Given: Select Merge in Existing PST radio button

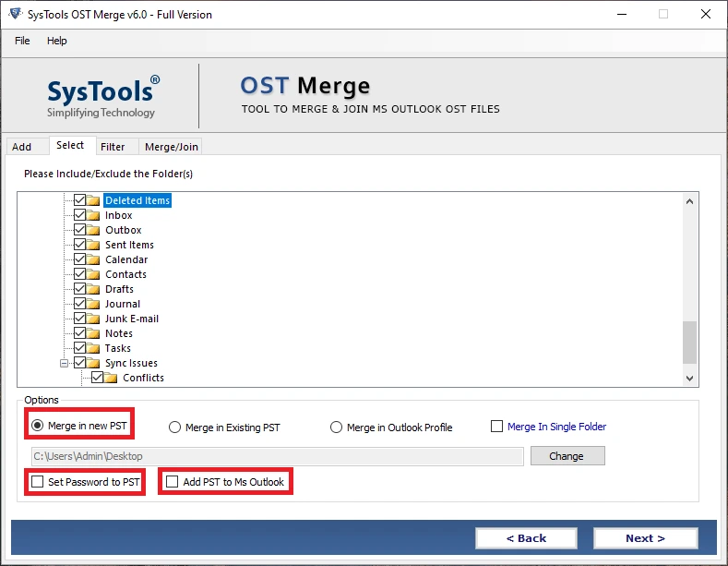Looking at the screenshot, I should click(174, 428).
